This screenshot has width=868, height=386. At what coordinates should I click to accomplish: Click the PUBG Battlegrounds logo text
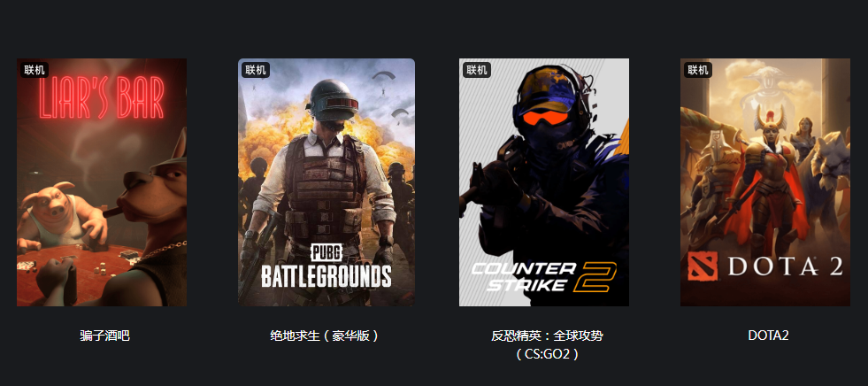pos(326,267)
